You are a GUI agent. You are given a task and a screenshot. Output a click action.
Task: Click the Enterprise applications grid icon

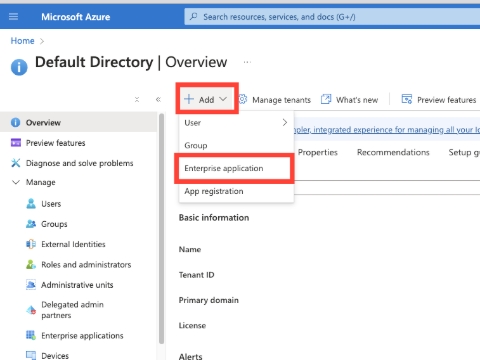[x=31, y=335]
